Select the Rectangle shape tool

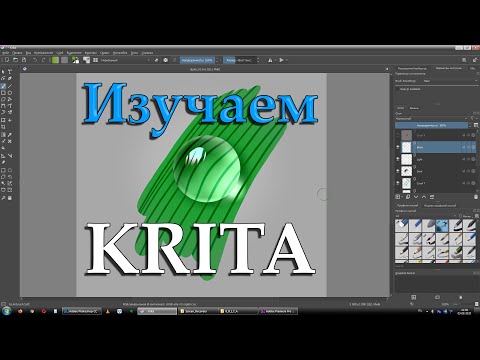tap(3, 93)
